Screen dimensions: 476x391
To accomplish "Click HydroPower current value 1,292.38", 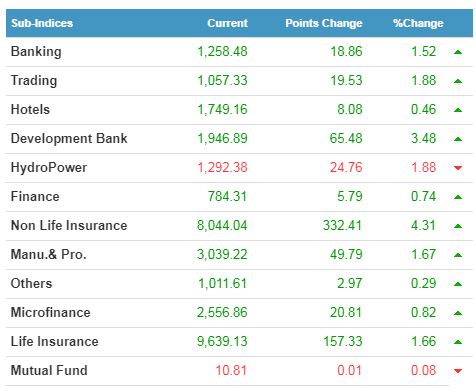I will point(222,167).
